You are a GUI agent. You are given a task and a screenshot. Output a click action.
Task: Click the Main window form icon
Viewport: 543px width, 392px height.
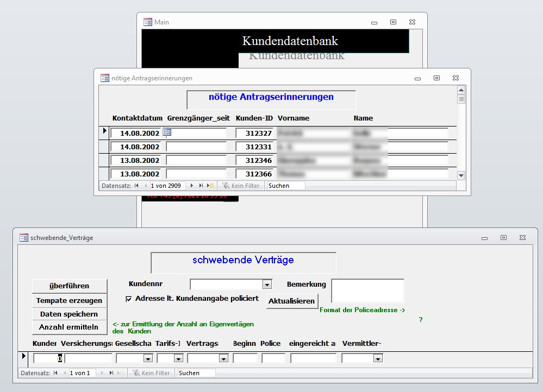[x=147, y=22]
